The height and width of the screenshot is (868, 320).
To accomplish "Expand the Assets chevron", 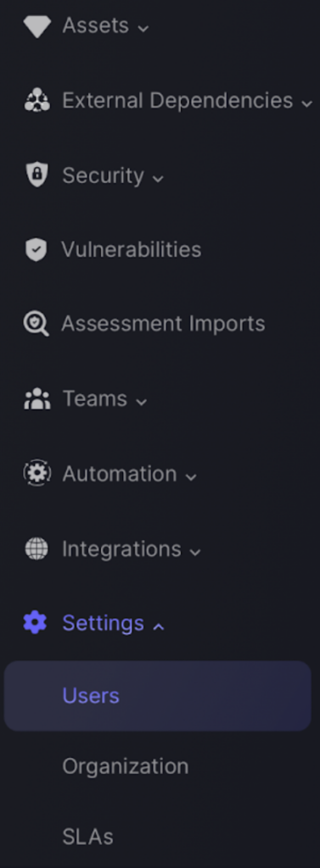I will 143,28.
